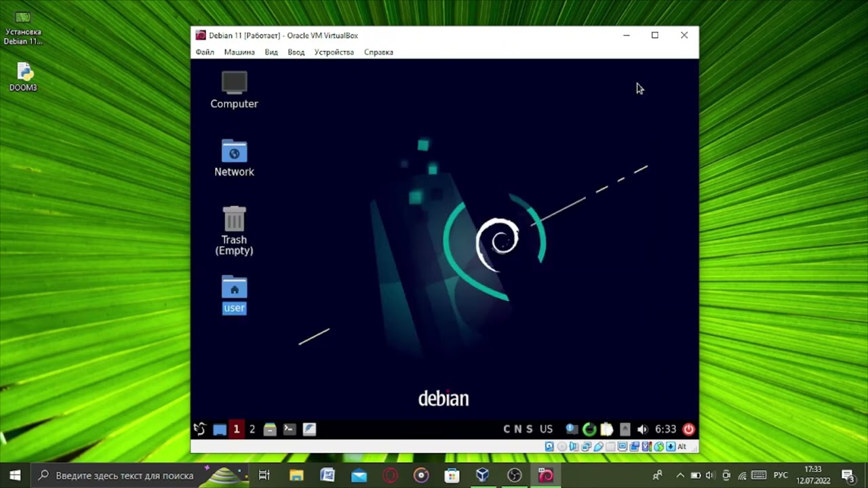Image resolution: width=868 pixels, height=488 pixels.
Task: Open Windows date and time 17:33
Action: tap(813, 475)
